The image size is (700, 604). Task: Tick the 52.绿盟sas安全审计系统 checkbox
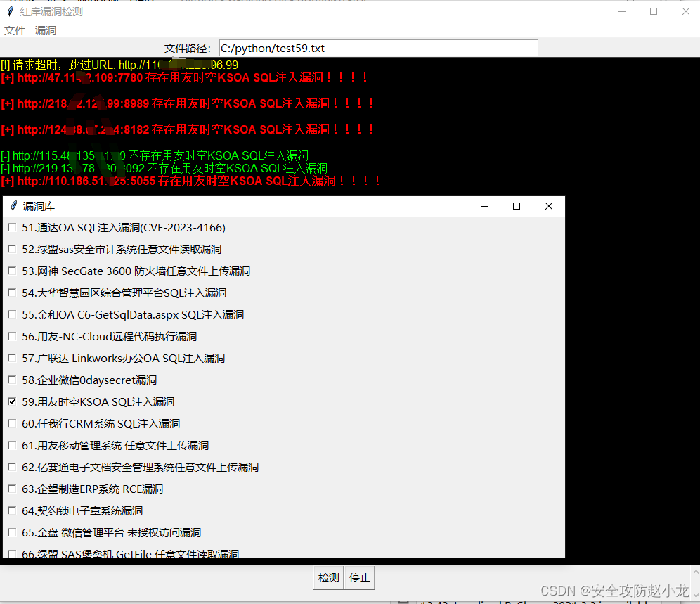point(12,250)
